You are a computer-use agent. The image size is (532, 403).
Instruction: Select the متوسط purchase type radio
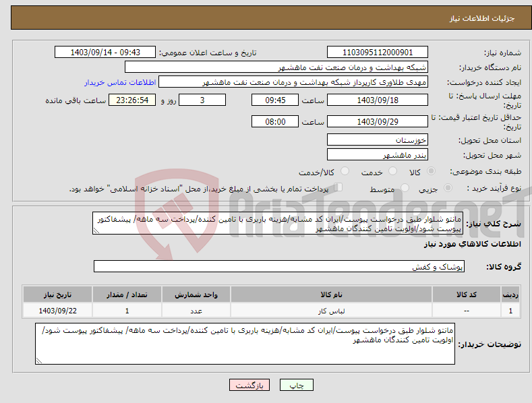405,188
